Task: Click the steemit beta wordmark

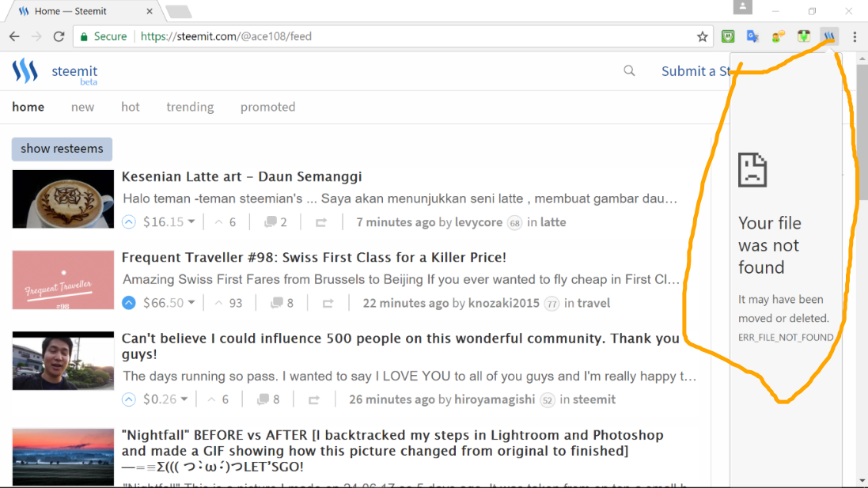Action: tap(74, 74)
